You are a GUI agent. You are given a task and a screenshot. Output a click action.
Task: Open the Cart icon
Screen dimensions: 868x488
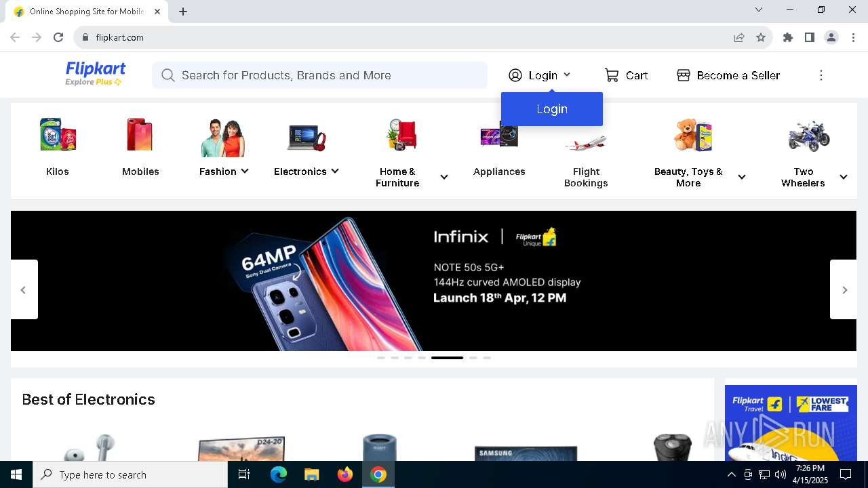(x=612, y=75)
